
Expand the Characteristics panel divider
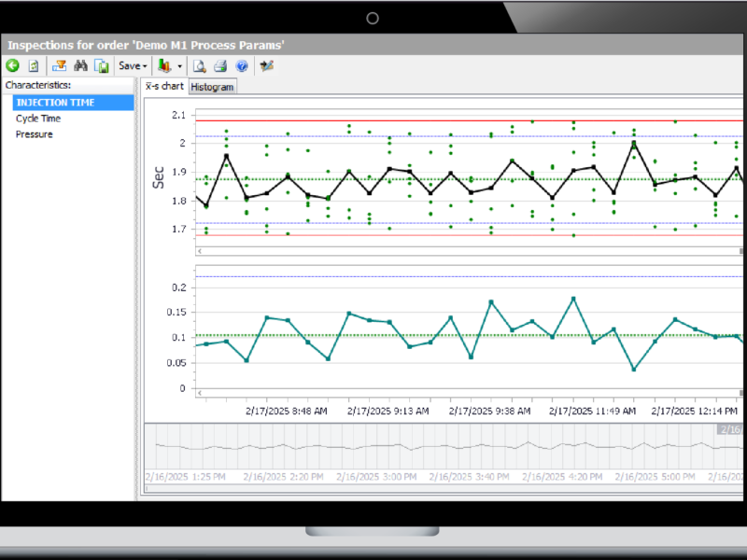tap(137, 280)
